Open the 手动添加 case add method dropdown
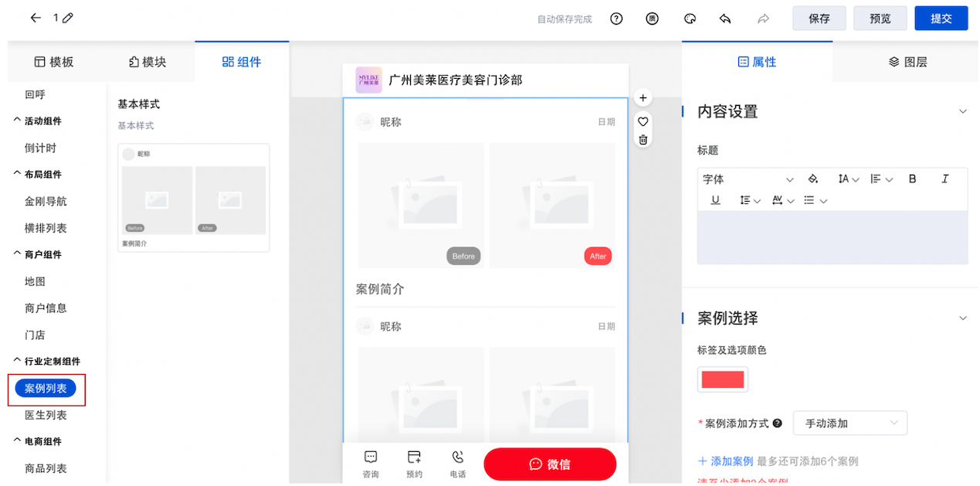Viewport: 980px width, 486px height. (849, 423)
